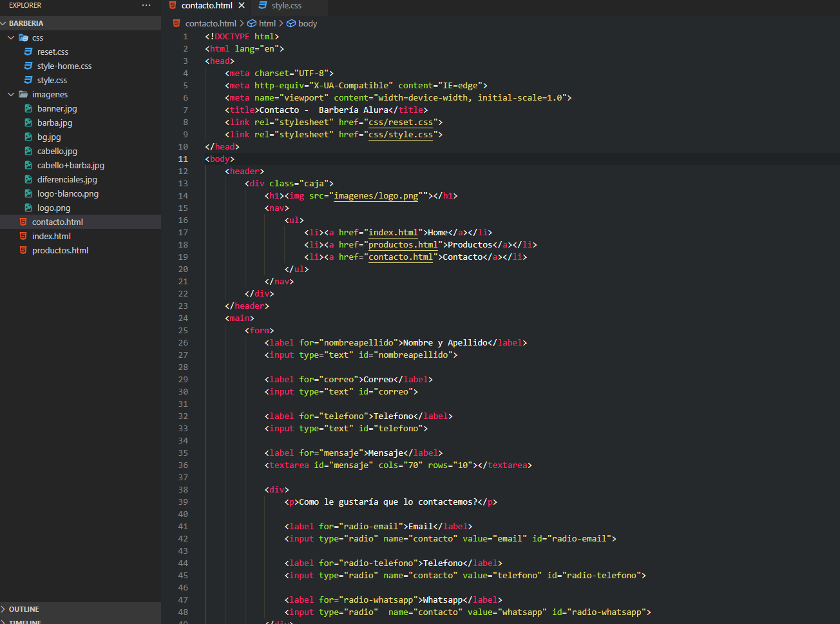Open reset.css in the explorer

click(x=53, y=52)
